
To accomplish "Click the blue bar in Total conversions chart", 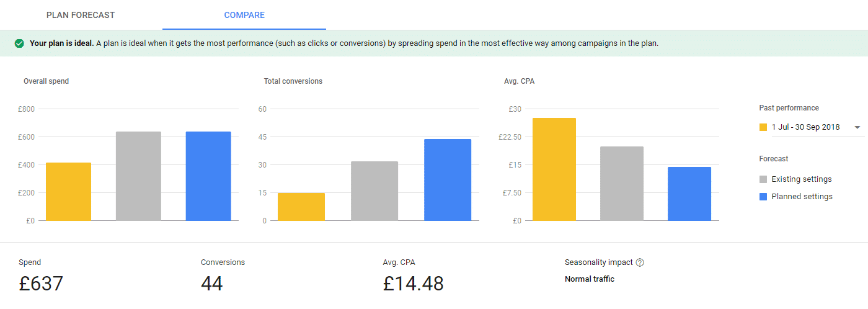I will point(448,180).
